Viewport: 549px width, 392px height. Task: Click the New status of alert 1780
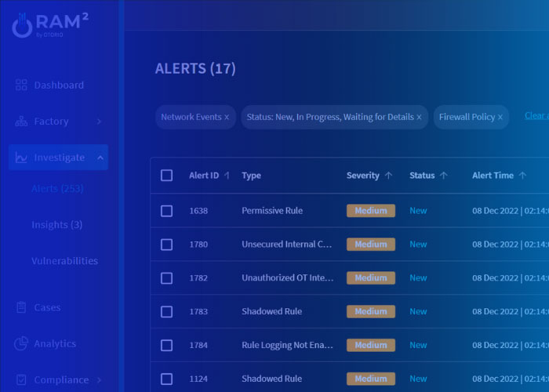pyautogui.click(x=418, y=245)
